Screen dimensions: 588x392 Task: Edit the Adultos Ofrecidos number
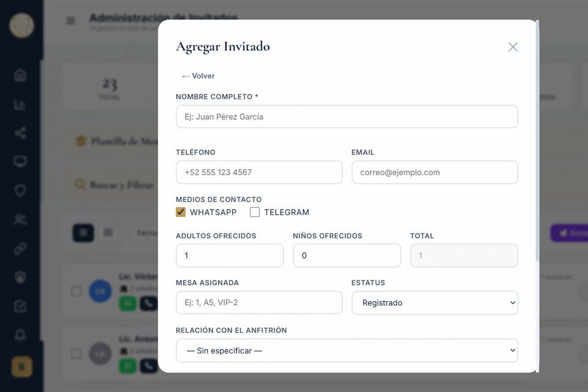(230, 255)
